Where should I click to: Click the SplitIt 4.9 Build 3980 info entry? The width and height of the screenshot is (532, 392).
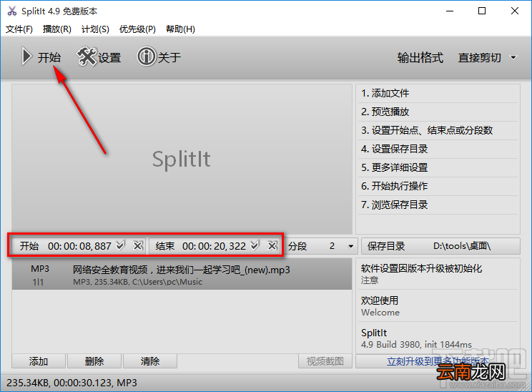pyautogui.click(x=438, y=338)
